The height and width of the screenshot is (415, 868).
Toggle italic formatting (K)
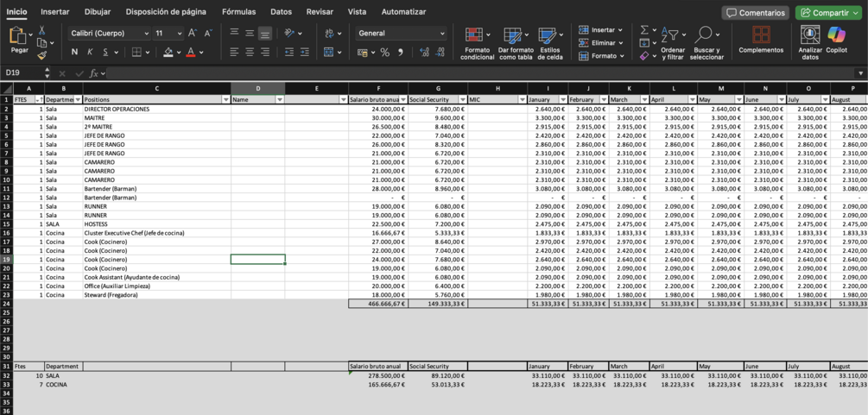[90, 52]
